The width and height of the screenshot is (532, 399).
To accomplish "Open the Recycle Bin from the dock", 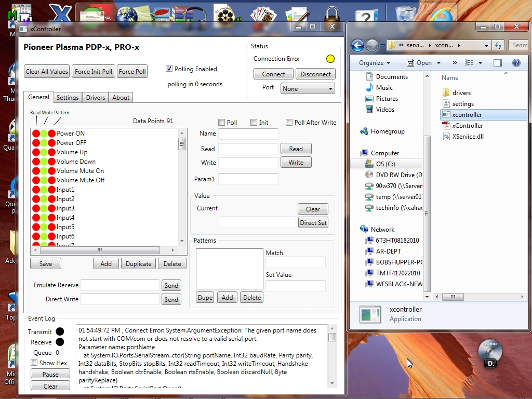I will pyautogui.click(x=405, y=14).
